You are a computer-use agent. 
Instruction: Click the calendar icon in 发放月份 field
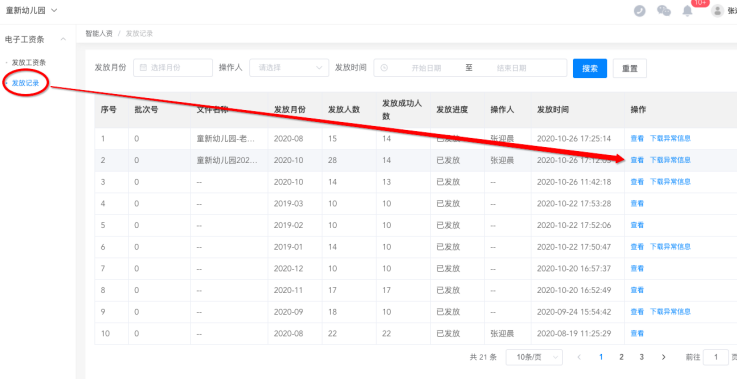[x=144, y=68]
